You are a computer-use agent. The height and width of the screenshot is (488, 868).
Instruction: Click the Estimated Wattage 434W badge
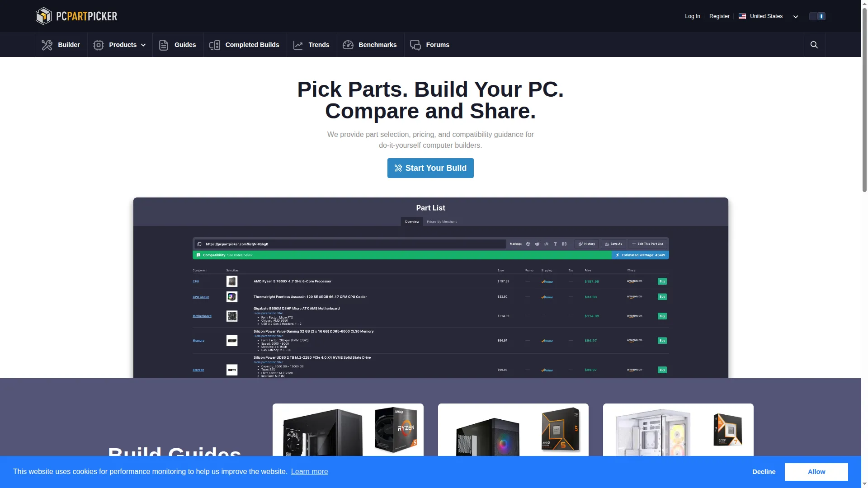[640, 255]
